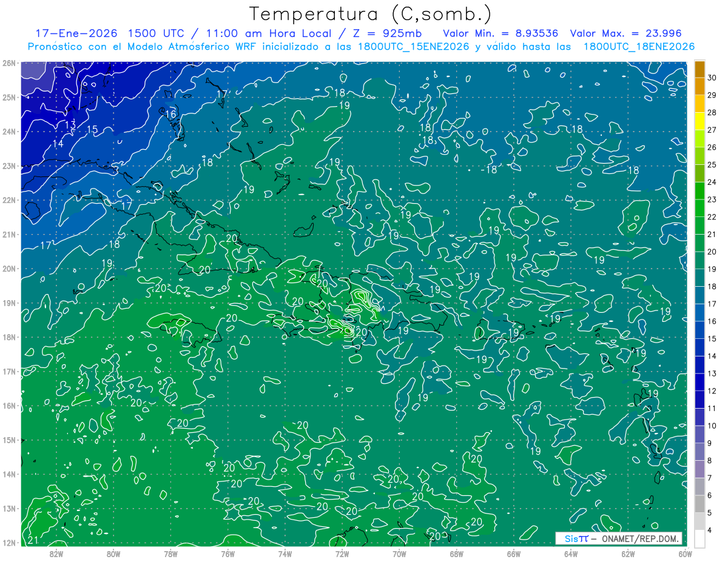Screen dimensions: 728x562
Task: Click color bar label '11'
Action: pos(712,408)
